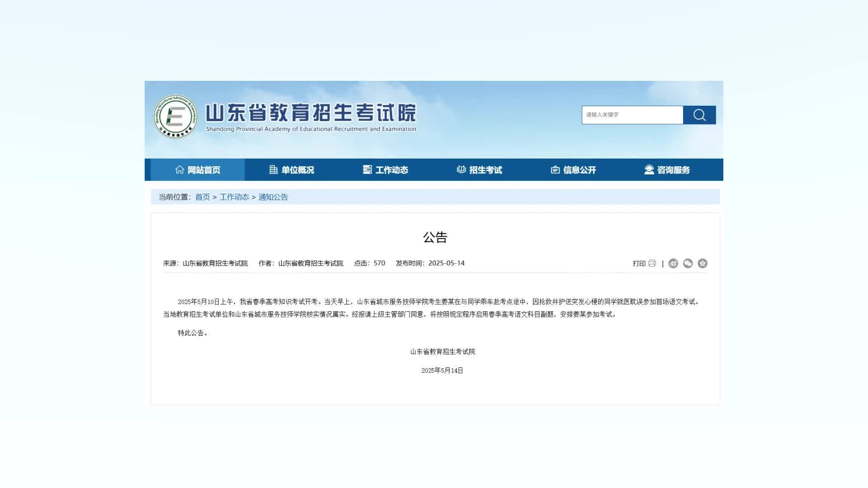Click the stacked-documents icon beside 工作动态
The width and height of the screenshot is (868, 488).
click(x=368, y=169)
